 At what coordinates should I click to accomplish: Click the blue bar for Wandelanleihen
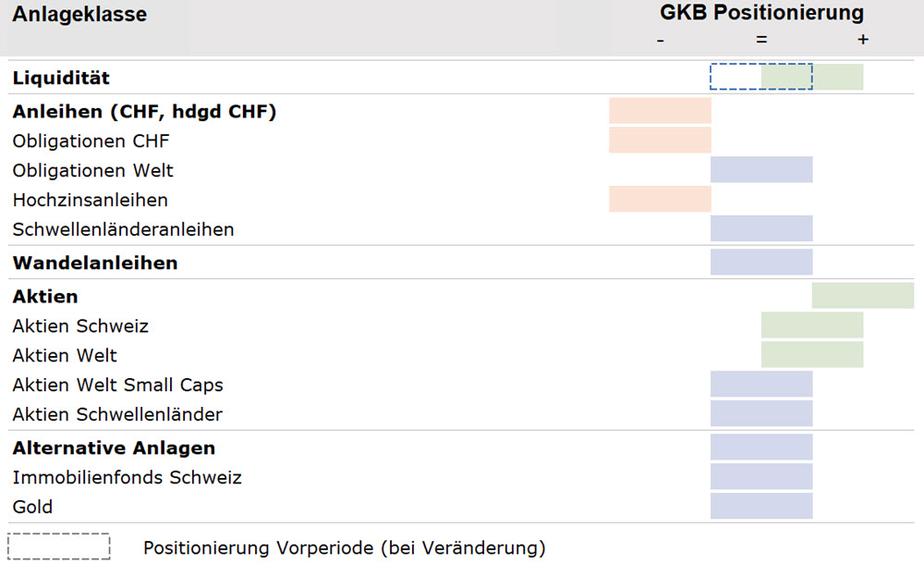pyautogui.click(x=761, y=262)
